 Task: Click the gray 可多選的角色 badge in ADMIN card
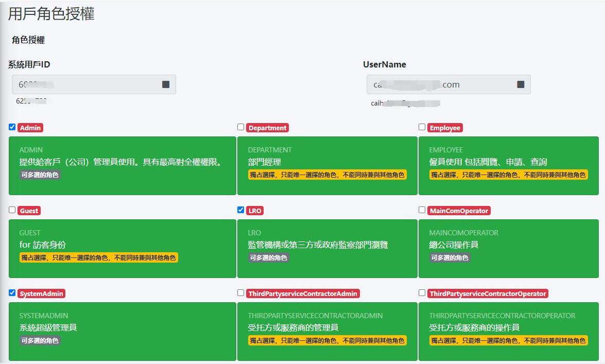(x=40, y=175)
